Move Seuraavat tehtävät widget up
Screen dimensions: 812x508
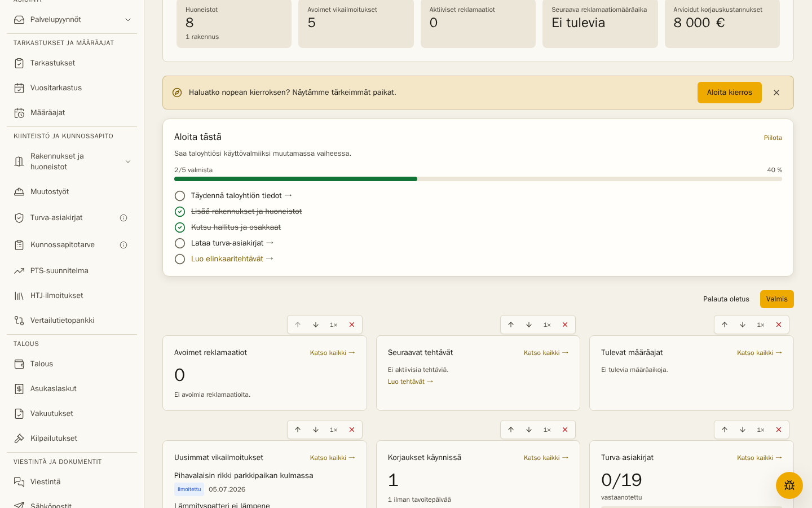pos(511,325)
